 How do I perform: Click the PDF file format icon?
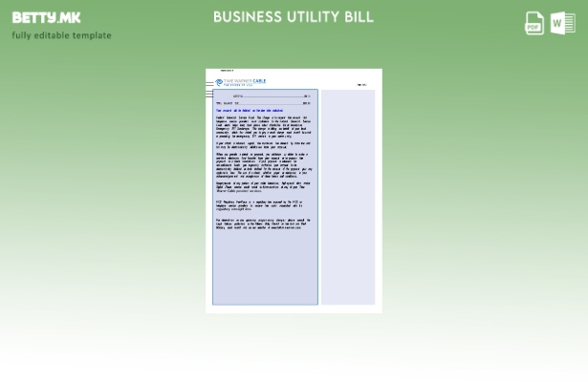pos(534,23)
